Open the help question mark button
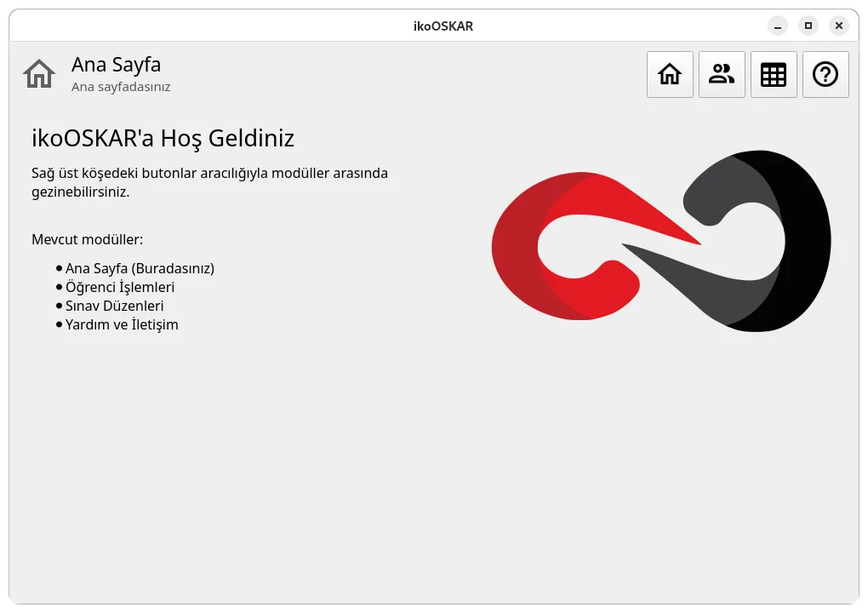This screenshot has width=868, height=613. click(825, 74)
